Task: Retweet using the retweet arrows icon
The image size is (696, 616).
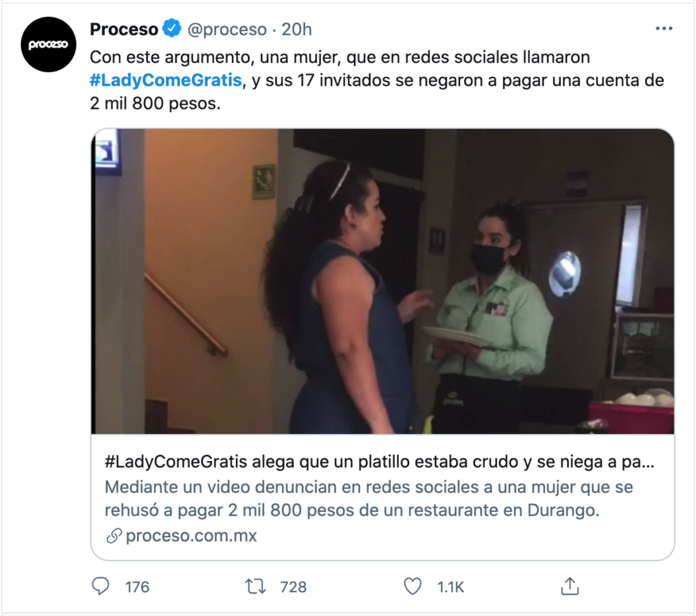Action: (x=256, y=586)
